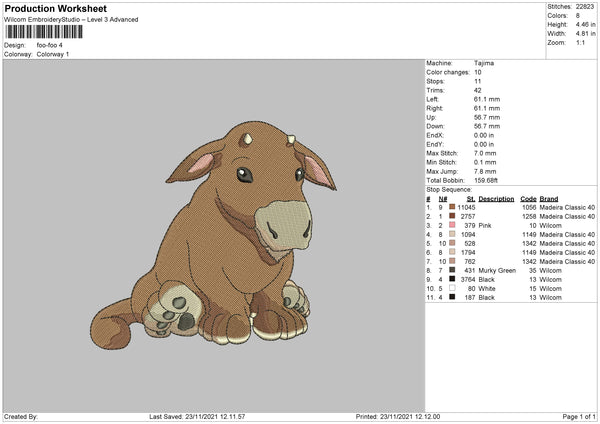The width and height of the screenshot is (600, 424).
Task: Click the "Stop Sequence:" heading
Action: (449, 189)
